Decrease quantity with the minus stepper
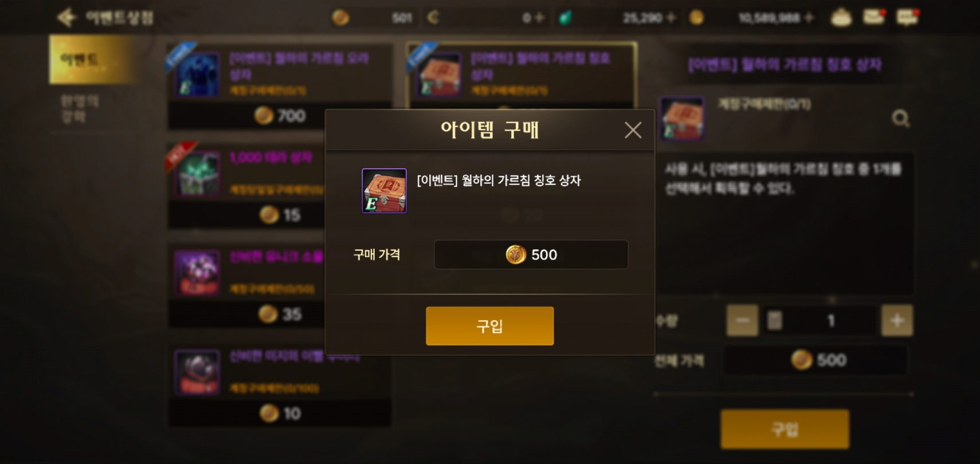The width and height of the screenshot is (980, 464). pos(742,320)
